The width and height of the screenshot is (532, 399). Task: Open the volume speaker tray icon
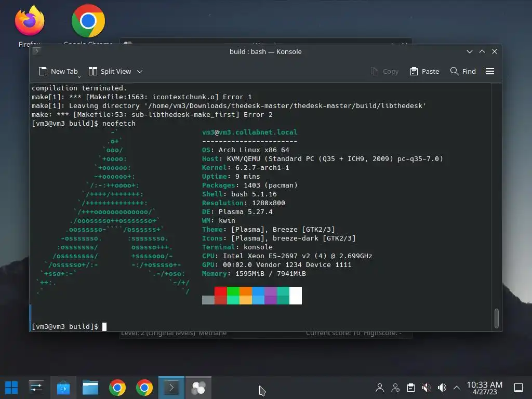click(x=442, y=388)
